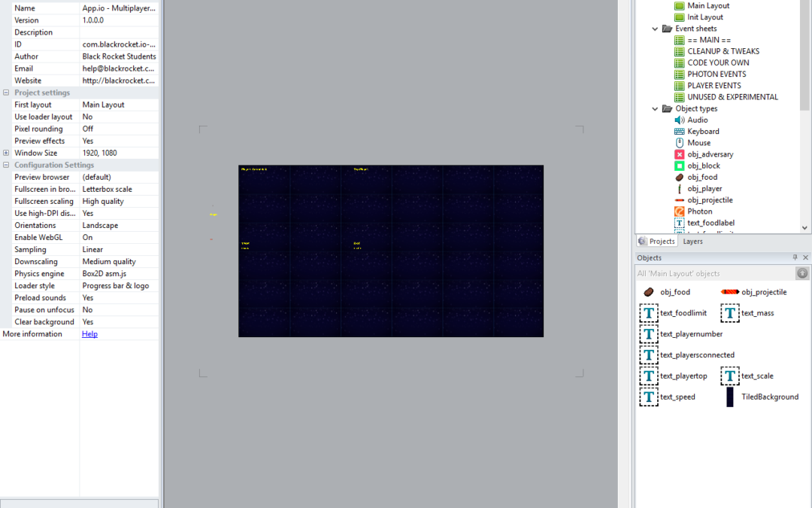The width and height of the screenshot is (812, 508).
Task: Pick text_mass in Objects panel
Action: (x=747, y=313)
